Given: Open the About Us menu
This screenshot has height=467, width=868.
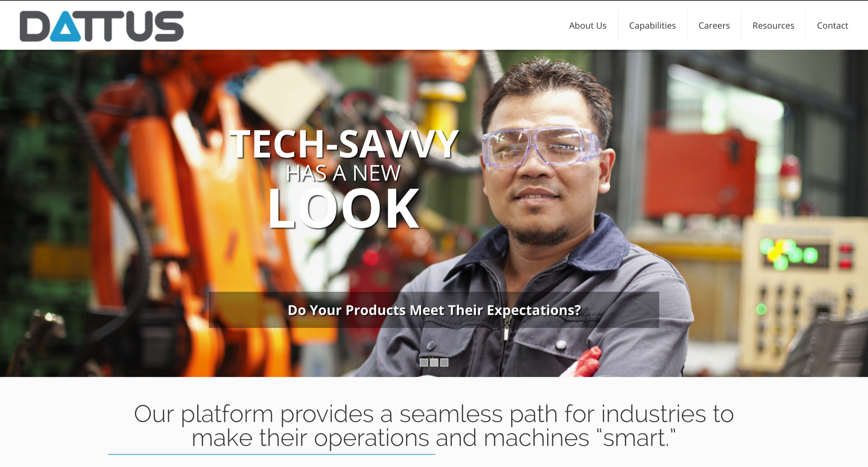Looking at the screenshot, I should 587,26.
